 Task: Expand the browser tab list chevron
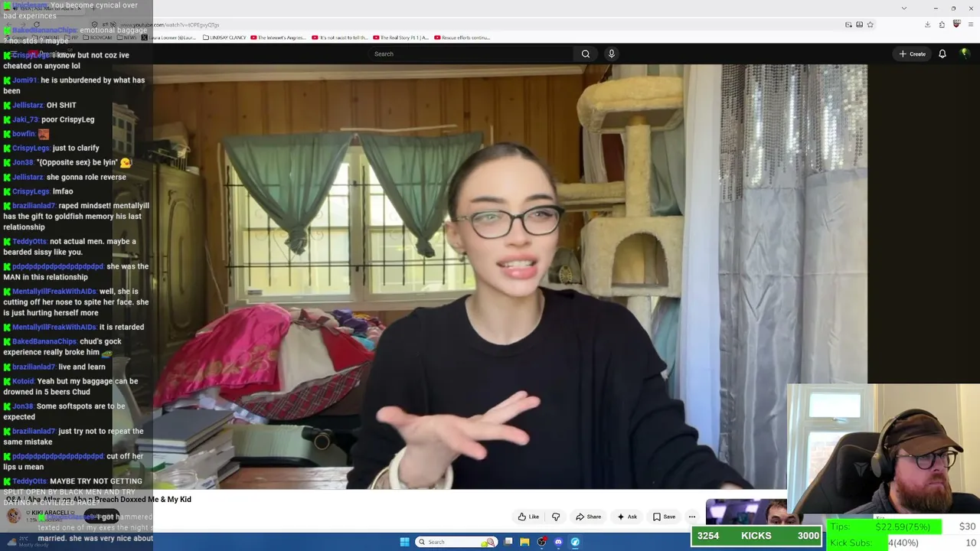904,8
